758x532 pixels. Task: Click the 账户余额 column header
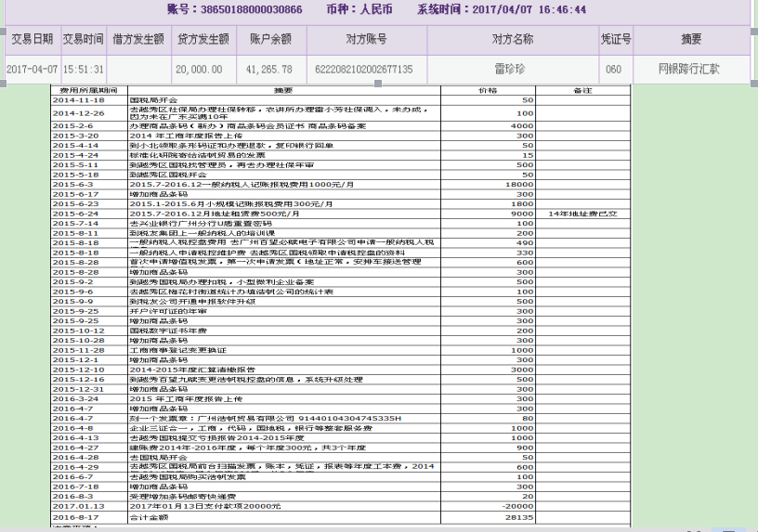[x=270, y=39]
